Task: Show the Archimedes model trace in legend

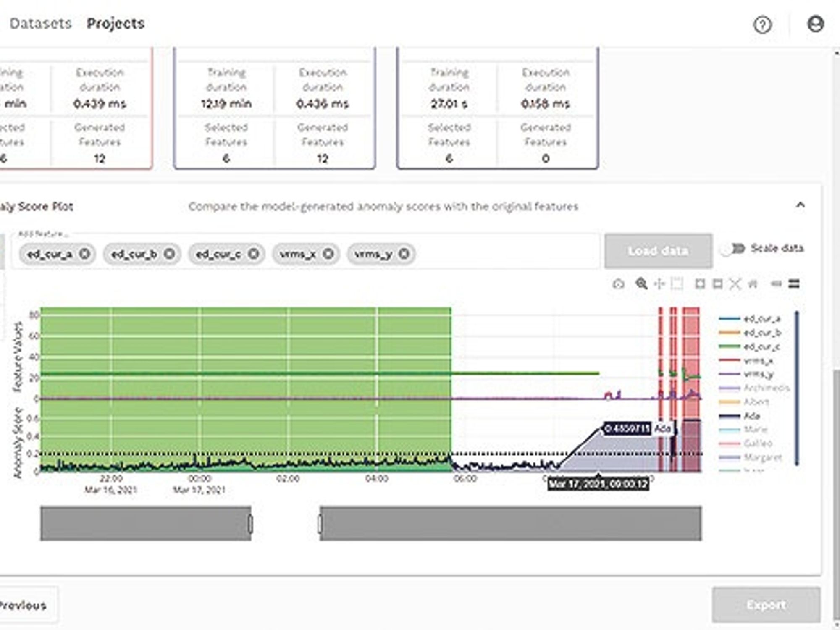Action: click(755, 388)
